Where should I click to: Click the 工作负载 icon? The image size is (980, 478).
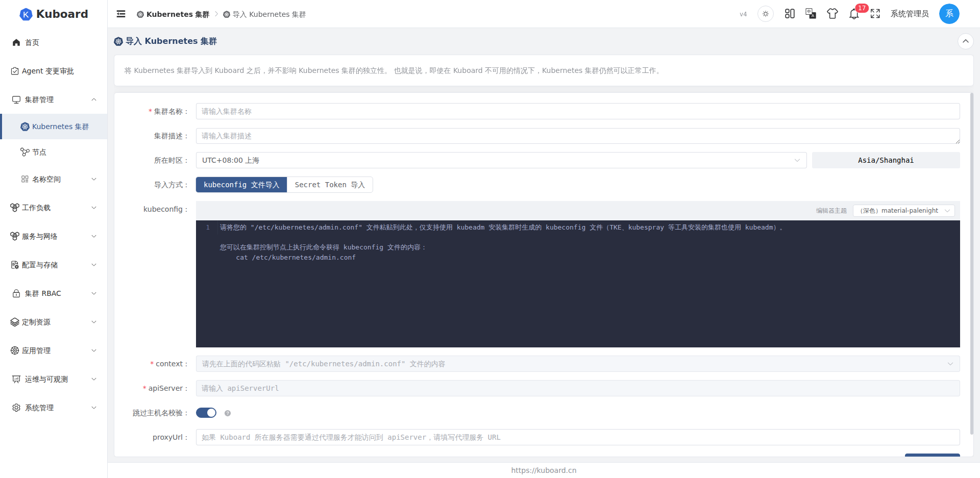15,208
